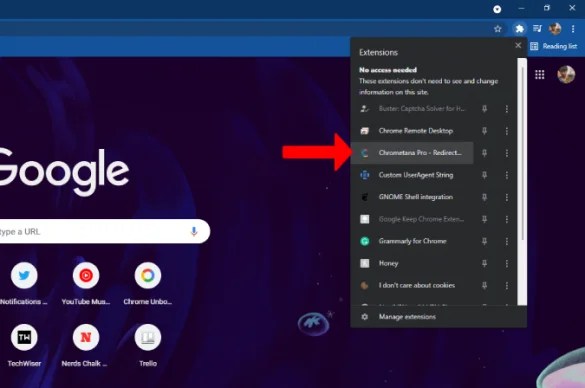Select Grammarly for Chrome extension entry
Viewport: 585px width, 388px height.
pos(412,241)
